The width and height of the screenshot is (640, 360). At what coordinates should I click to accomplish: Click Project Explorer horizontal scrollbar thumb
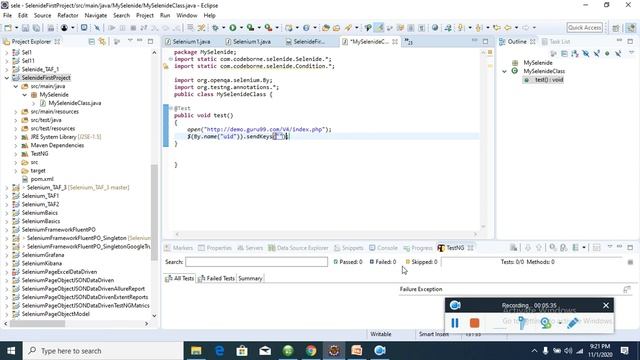pyautogui.click(x=37, y=324)
